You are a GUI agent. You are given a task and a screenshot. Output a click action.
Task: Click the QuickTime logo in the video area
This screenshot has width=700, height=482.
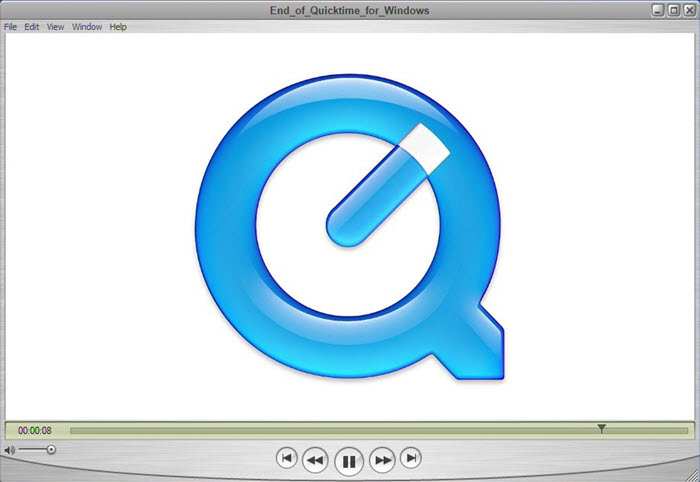tap(350, 227)
